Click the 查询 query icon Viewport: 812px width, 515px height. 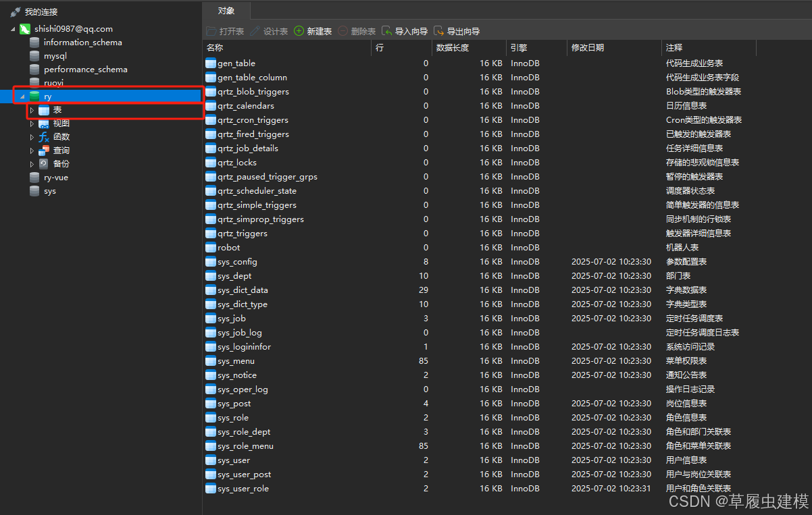(44, 151)
